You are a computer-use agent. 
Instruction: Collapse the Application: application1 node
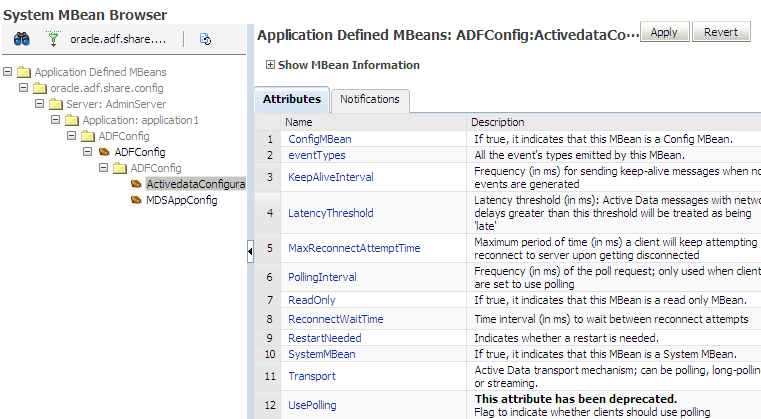click(x=55, y=120)
